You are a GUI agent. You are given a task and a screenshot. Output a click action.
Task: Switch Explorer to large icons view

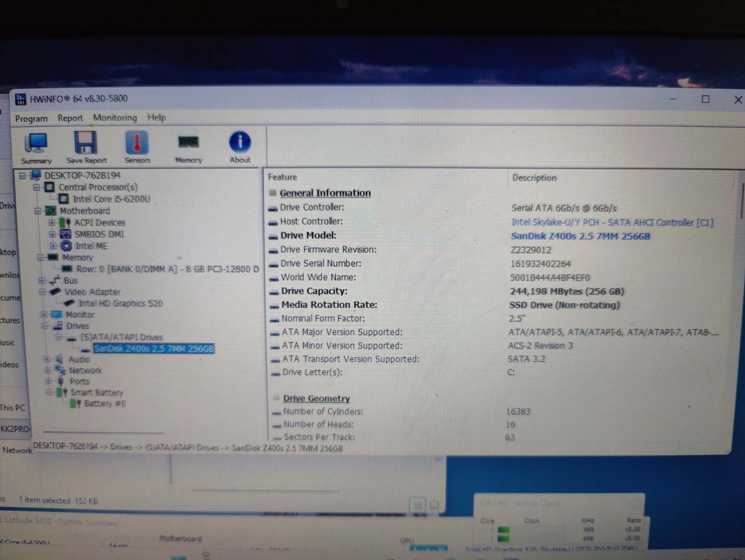[434, 505]
